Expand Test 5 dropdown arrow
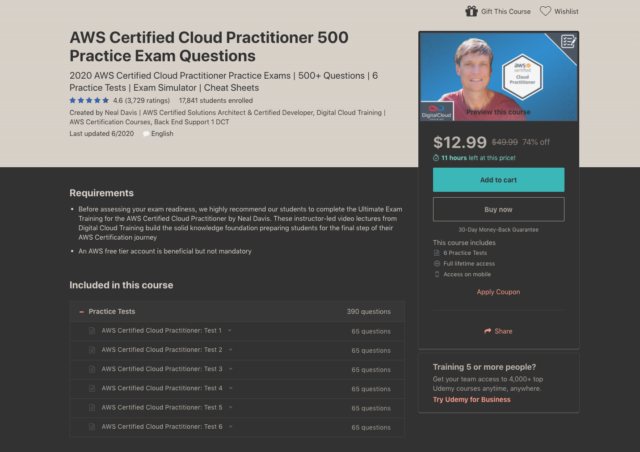 [231, 407]
